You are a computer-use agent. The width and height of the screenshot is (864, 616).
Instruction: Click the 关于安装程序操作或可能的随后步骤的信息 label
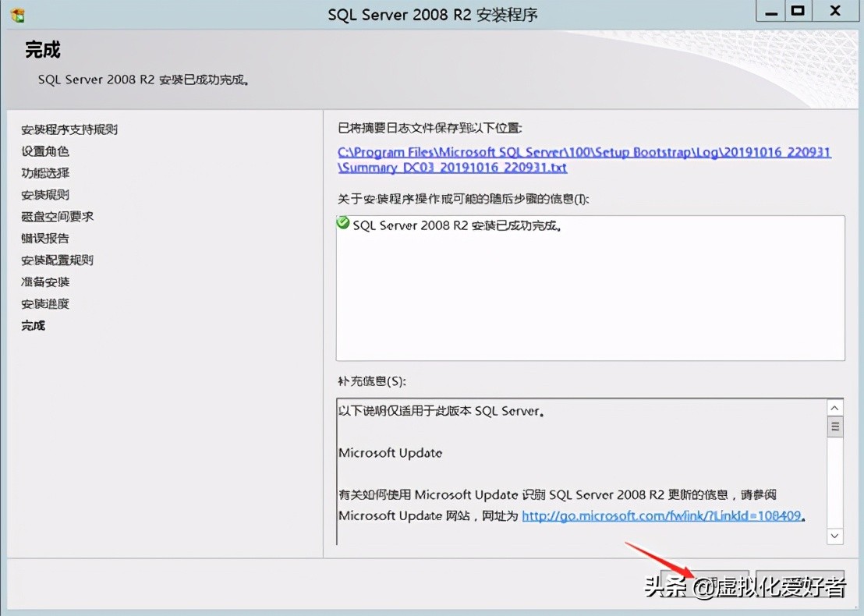[x=463, y=198]
